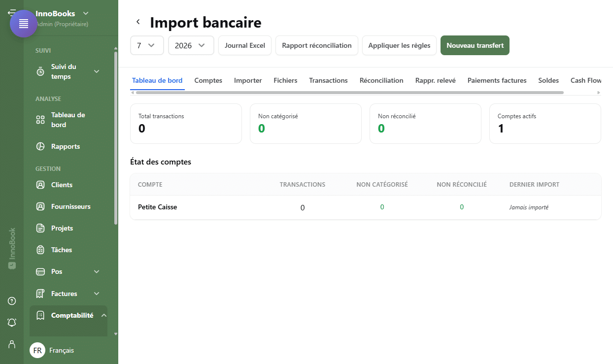The image size is (613, 364).
Task: Click the Non catégorisé card
Action: 306,124
